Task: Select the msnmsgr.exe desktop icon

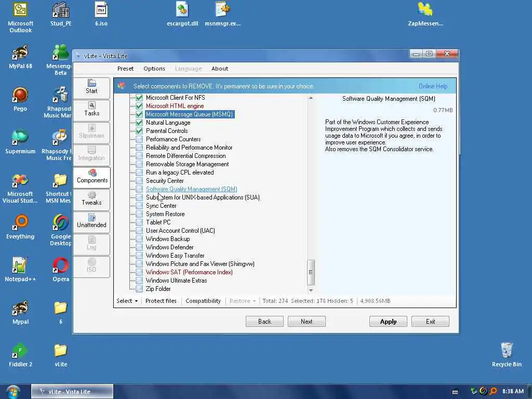Action: [x=222, y=14]
